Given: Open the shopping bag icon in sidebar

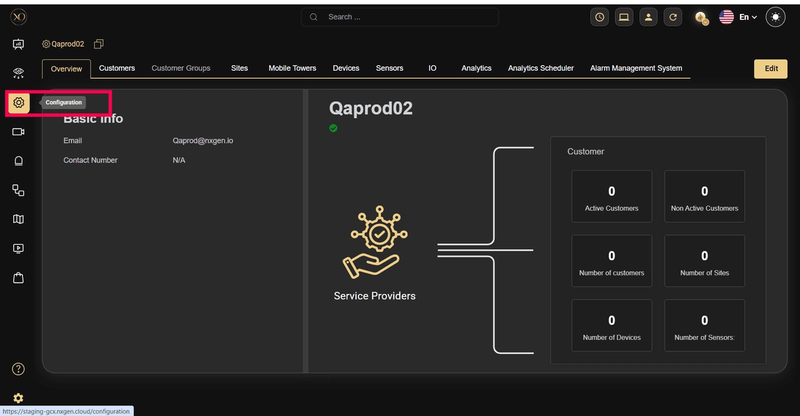Looking at the screenshot, I should click(18, 278).
